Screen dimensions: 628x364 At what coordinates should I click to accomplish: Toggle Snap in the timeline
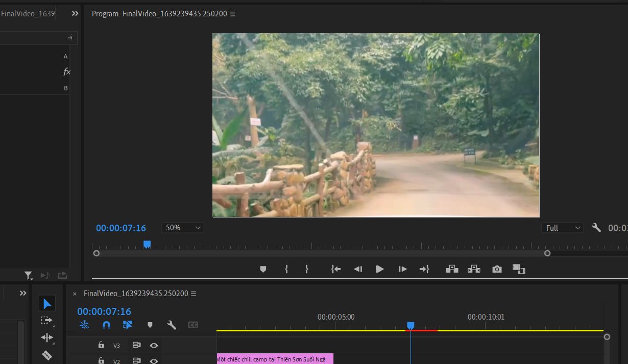click(106, 325)
